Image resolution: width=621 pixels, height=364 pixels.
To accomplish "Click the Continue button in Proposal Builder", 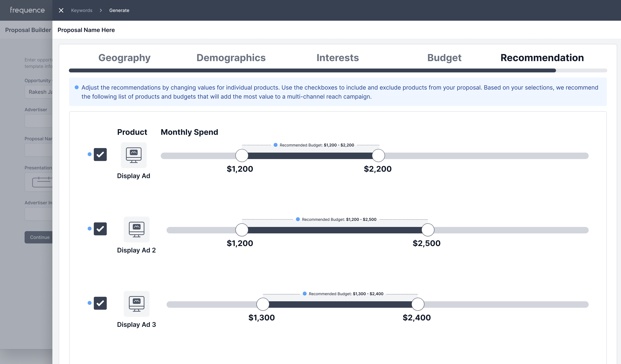I will (39, 237).
